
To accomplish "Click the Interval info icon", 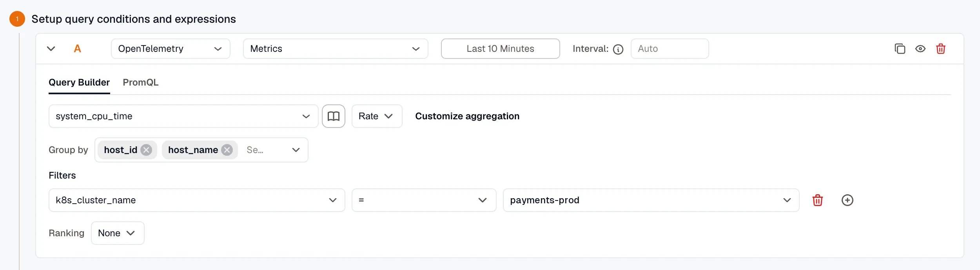I will coord(618,49).
